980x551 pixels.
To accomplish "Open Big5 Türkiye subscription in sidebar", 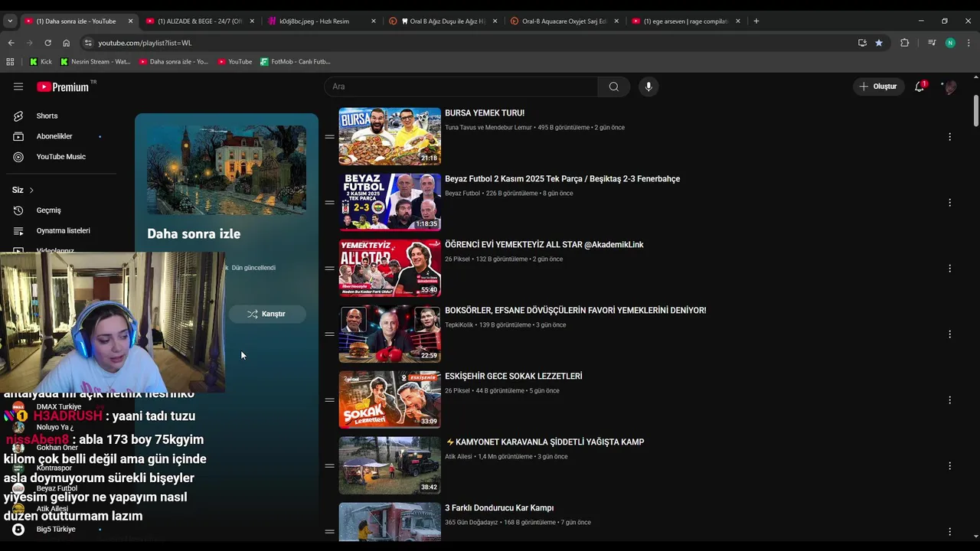I will point(56,530).
